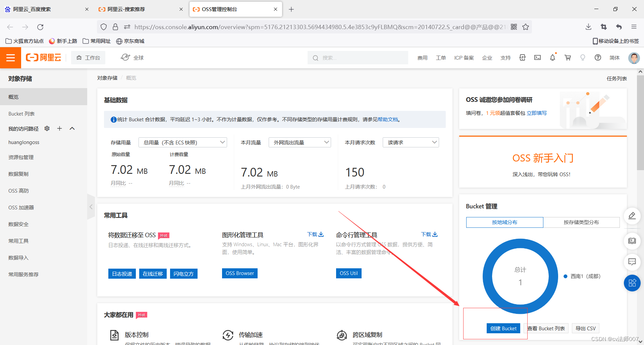This screenshot has width=644, height=345.
Task: Open Bucket 列表 in sidebar
Action: click(21, 114)
